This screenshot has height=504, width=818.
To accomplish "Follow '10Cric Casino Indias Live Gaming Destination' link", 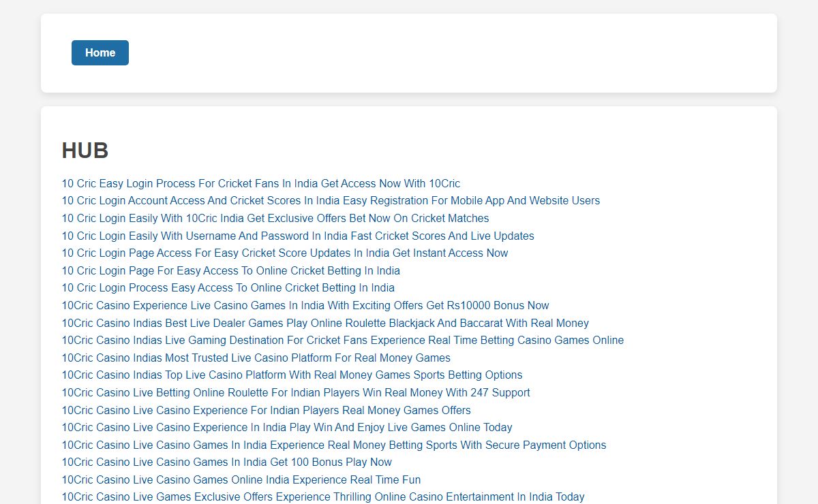I will pos(343,340).
